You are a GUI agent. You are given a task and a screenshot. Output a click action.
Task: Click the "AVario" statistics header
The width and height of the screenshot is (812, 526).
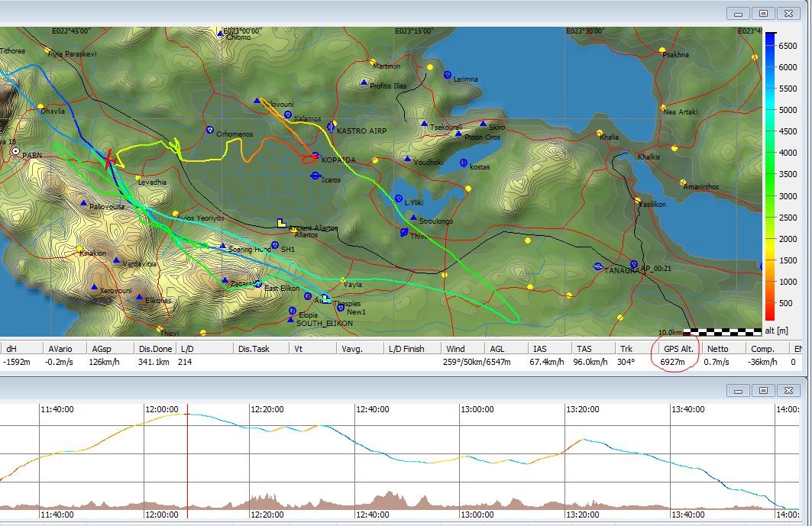tap(60, 349)
